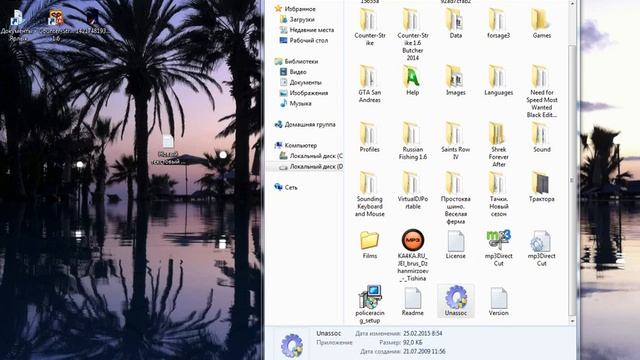This screenshot has height=360, width=640.
Task: Open Counter-Strike 1.6 Butcher 2014 folder
Action: tap(413, 33)
